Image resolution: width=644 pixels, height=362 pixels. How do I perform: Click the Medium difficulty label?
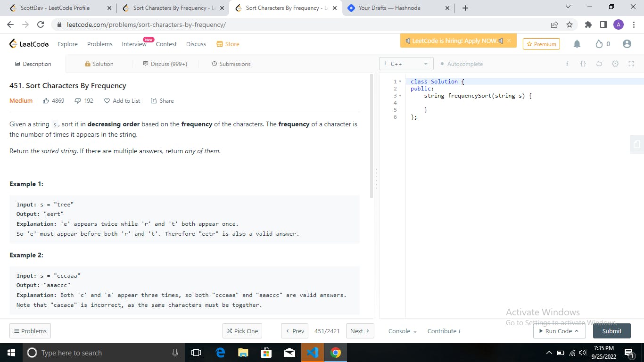(21, 101)
